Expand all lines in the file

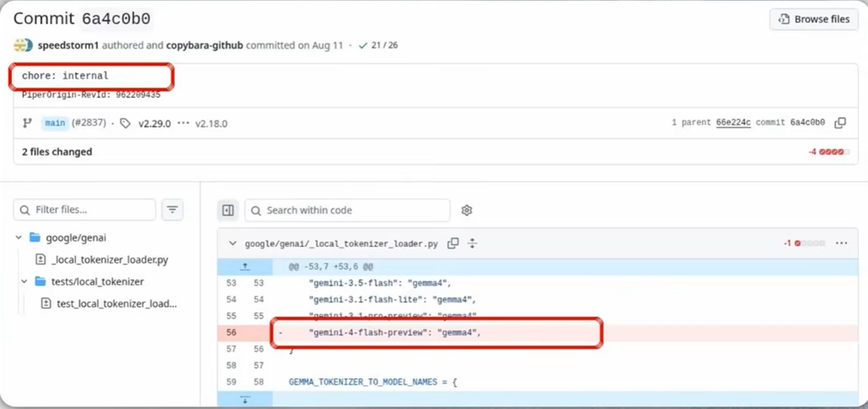(472, 243)
